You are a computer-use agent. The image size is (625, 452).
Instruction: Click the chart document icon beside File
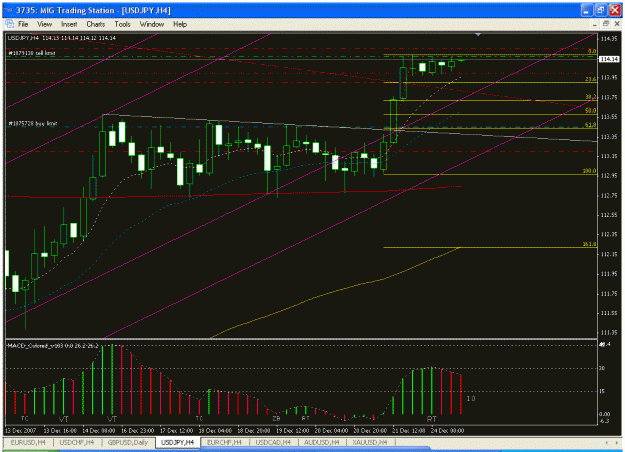9,24
